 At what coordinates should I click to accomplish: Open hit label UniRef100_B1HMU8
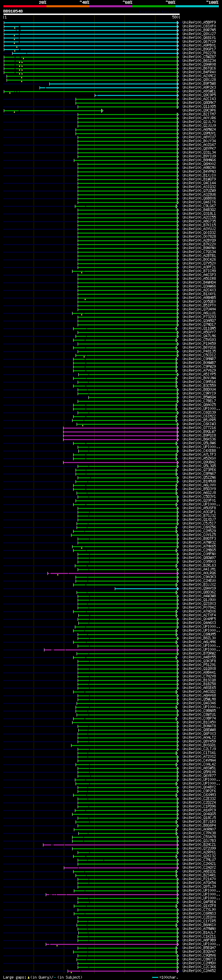click(199, 481)
